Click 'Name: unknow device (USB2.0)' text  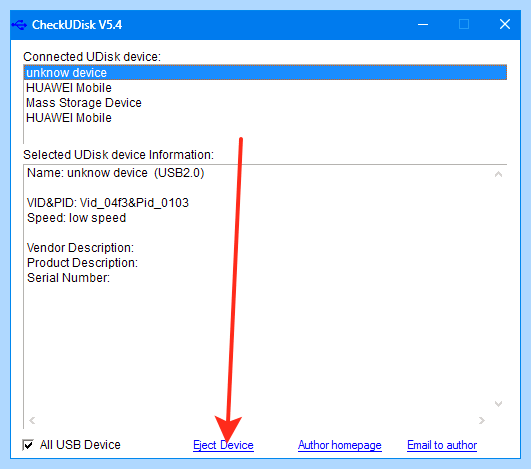pyautogui.click(x=115, y=173)
